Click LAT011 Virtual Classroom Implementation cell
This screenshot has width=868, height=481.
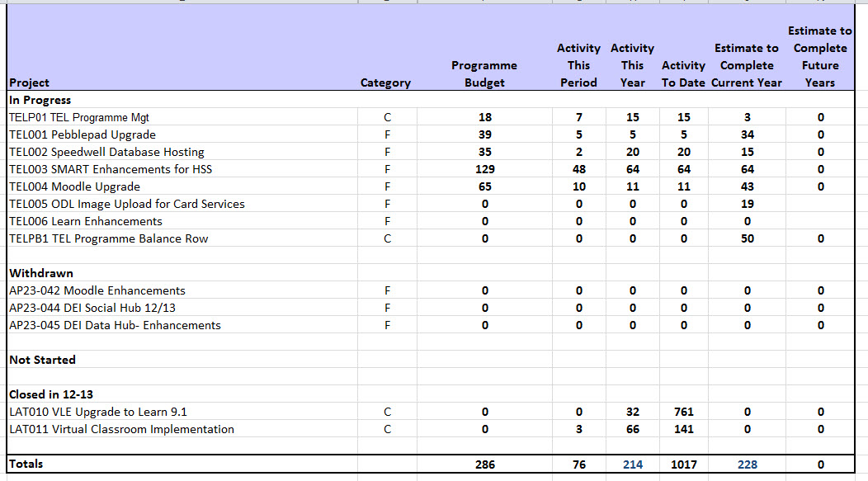click(x=122, y=429)
